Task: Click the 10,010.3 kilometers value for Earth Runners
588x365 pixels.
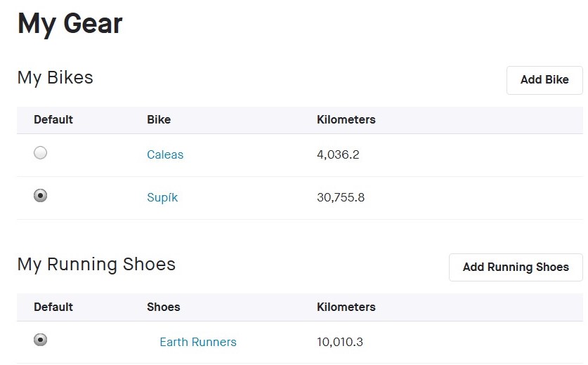Action: 340,342
